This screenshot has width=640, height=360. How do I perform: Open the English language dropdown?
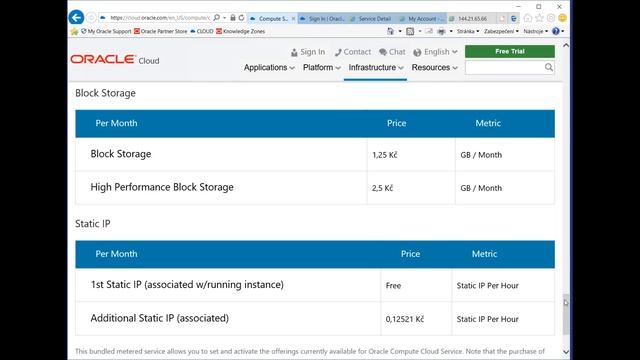click(x=435, y=52)
